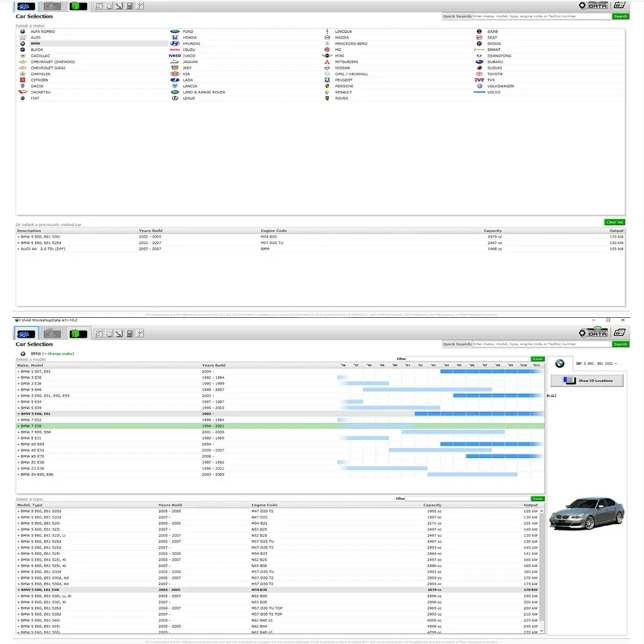644x644 pixels.
Task: Select the BMW 5 E60, E61 540i type row
Action: [277, 620]
